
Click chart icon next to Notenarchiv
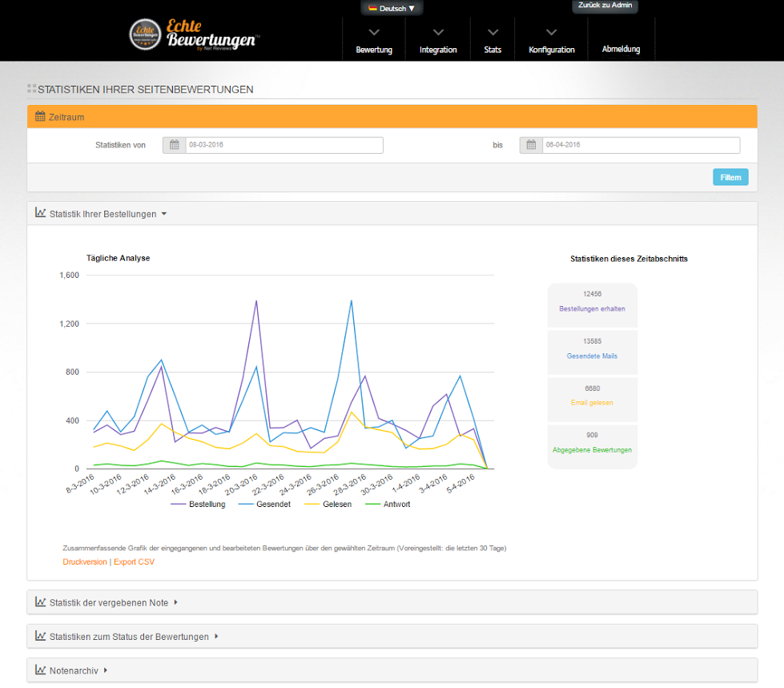(41, 670)
